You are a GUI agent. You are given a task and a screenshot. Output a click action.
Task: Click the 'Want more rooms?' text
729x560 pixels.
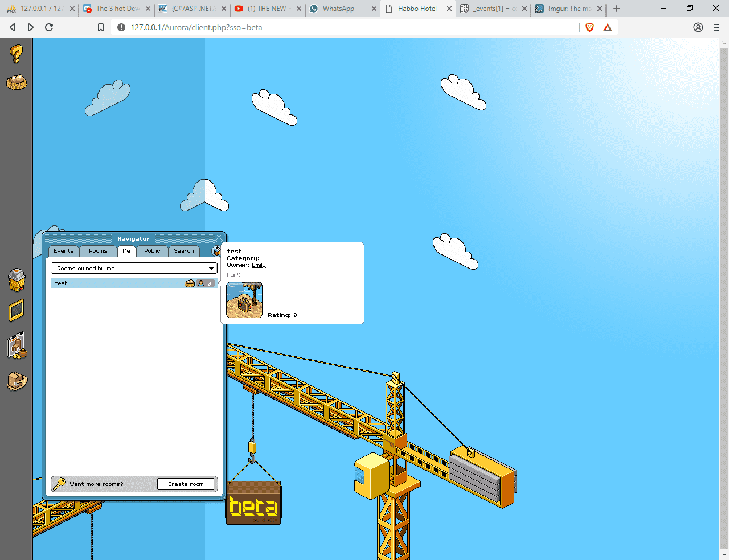96,484
